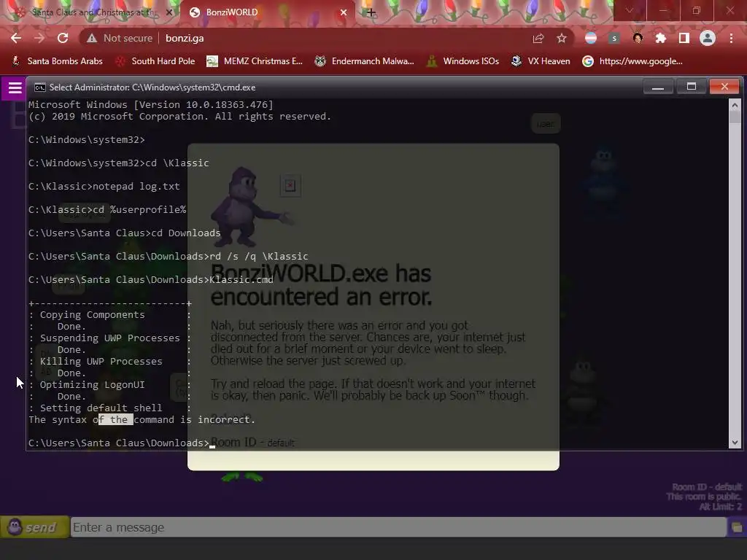Open MEMZ Christmas E... bookmark
This screenshot has width=747, height=560.
pyautogui.click(x=255, y=61)
